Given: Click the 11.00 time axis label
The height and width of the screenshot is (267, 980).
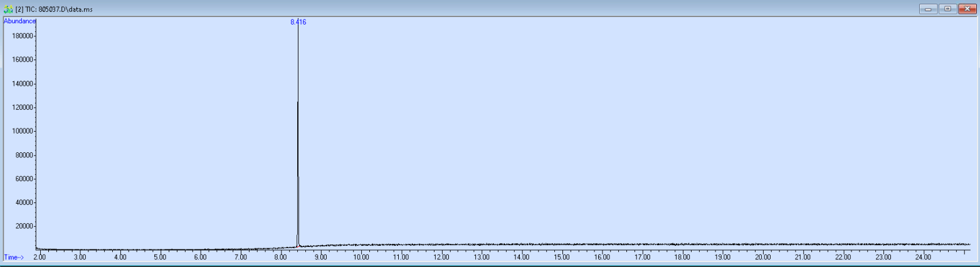Looking at the screenshot, I should click(x=401, y=257).
